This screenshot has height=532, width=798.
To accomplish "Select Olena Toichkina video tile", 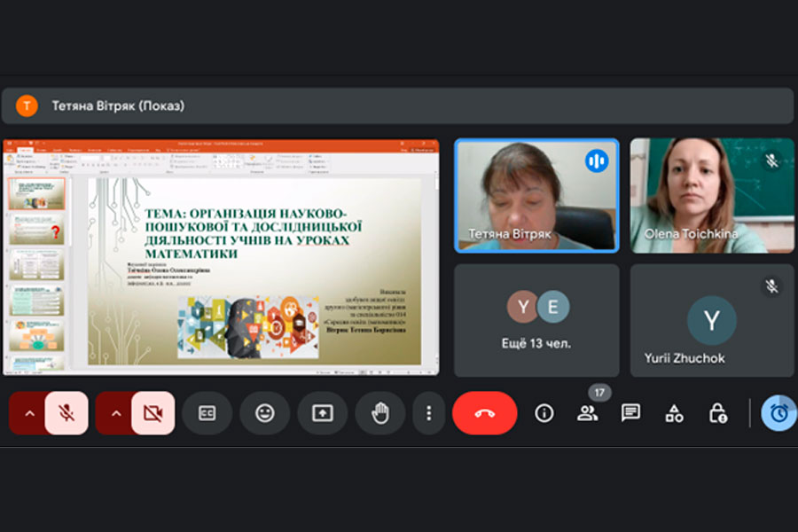I will [x=712, y=195].
